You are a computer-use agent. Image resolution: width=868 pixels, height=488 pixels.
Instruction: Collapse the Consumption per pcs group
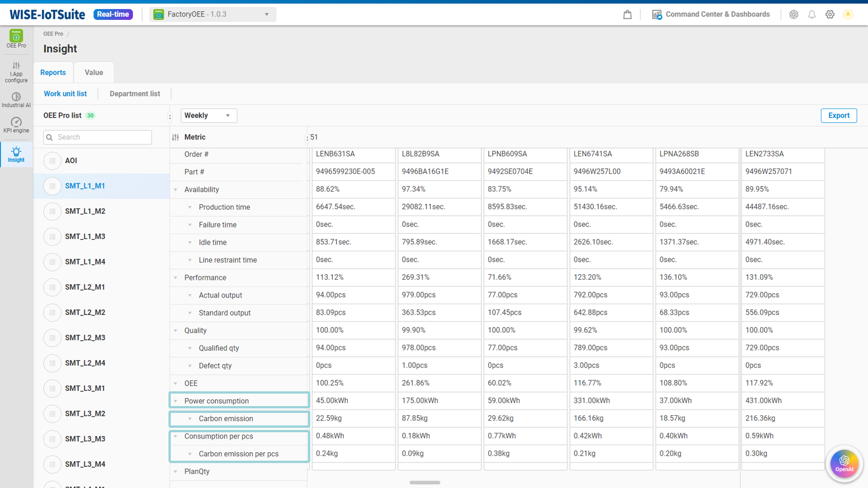click(x=175, y=437)
